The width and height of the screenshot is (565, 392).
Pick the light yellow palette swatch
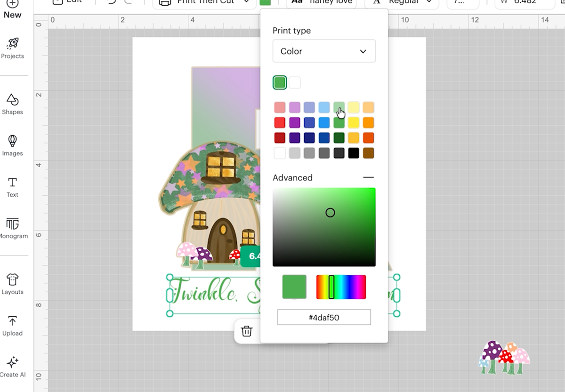354,108
